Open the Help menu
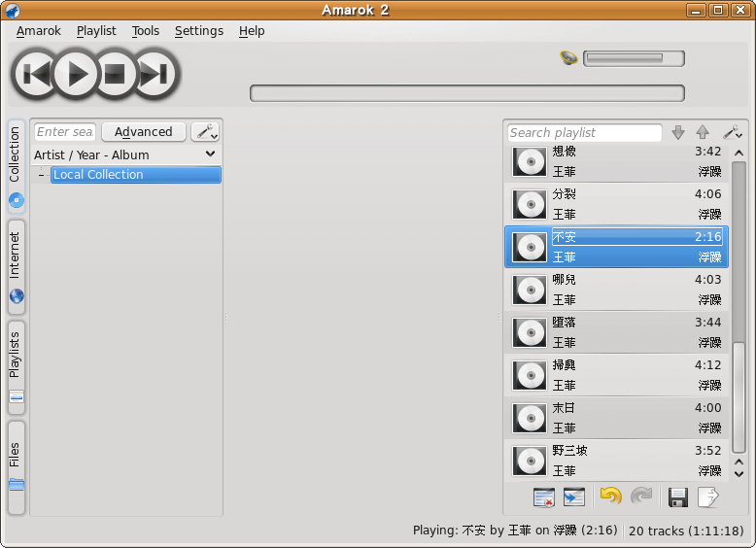 click(x=252, y=31)
